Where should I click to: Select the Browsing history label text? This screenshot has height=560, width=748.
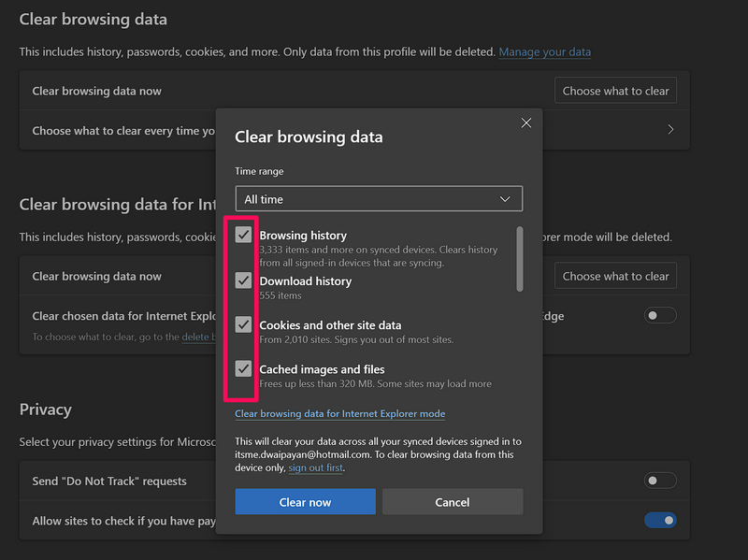click(x=303, y=236)
